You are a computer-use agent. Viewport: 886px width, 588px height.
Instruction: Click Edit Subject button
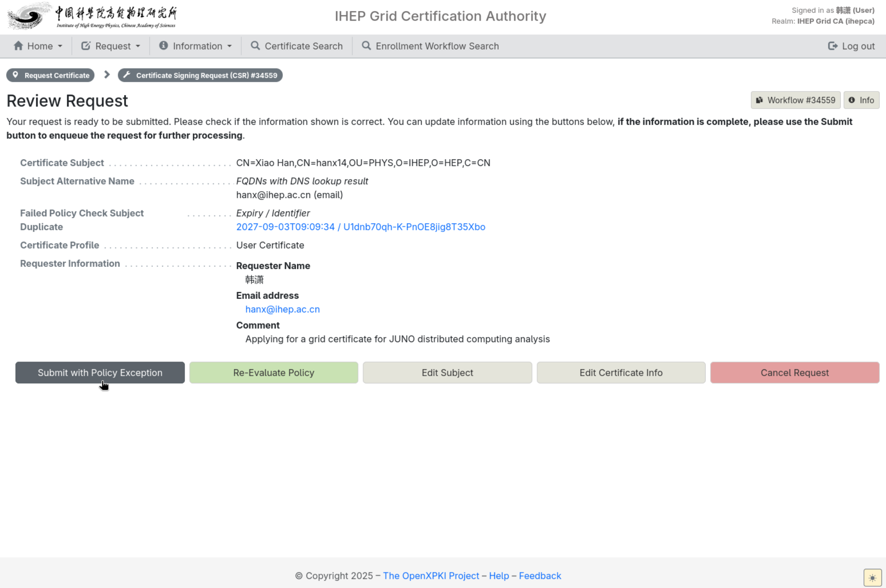pyautogui.click(x=447, y=372)
